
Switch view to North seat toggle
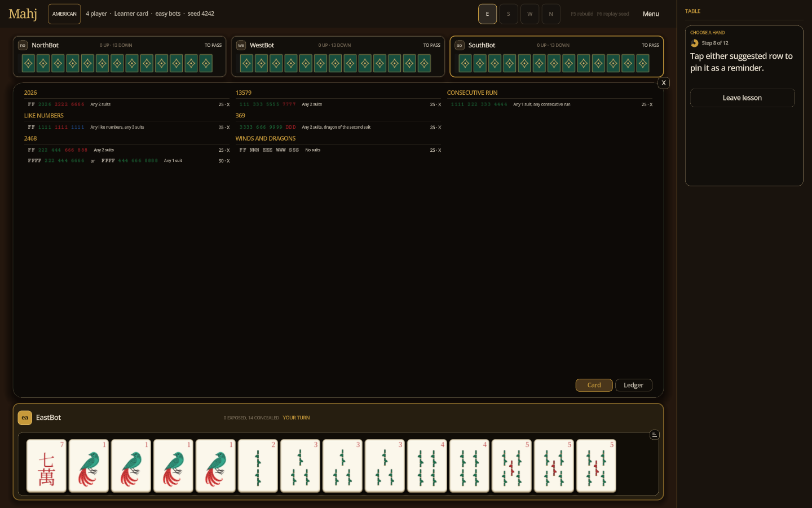pyautogui.click(x=551, y=14)
